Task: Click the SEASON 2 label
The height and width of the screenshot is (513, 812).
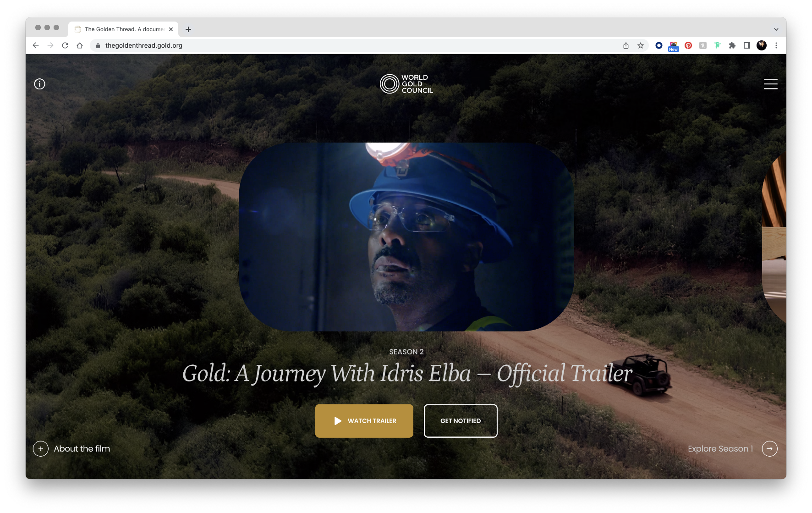Action: [406, 352]
